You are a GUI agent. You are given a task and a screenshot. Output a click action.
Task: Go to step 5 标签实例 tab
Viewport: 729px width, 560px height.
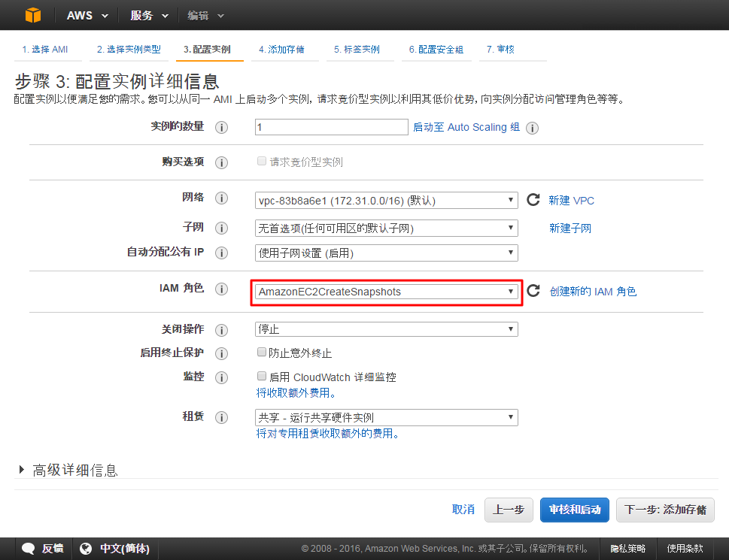357,49
